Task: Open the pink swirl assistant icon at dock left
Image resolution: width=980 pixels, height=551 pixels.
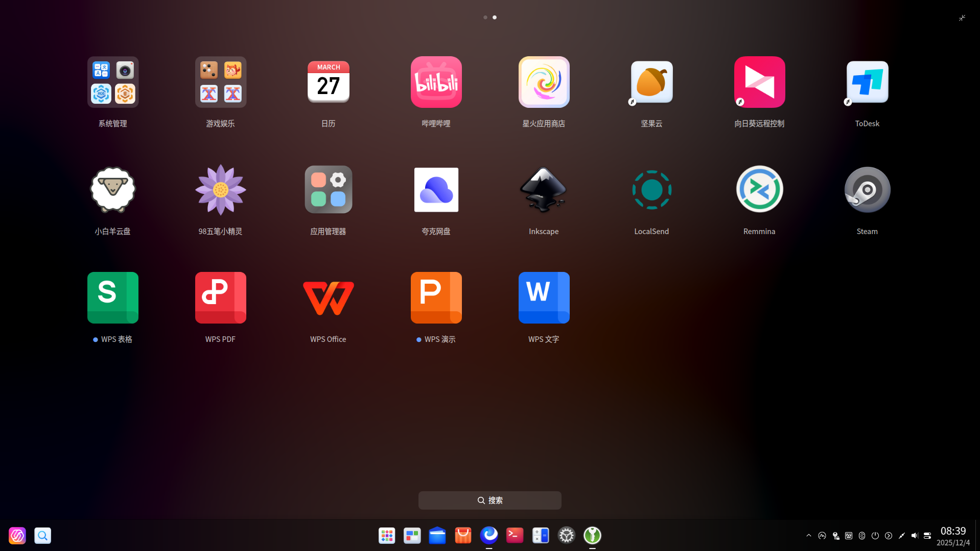Action: pyautogui.click(x=17, y=535)
